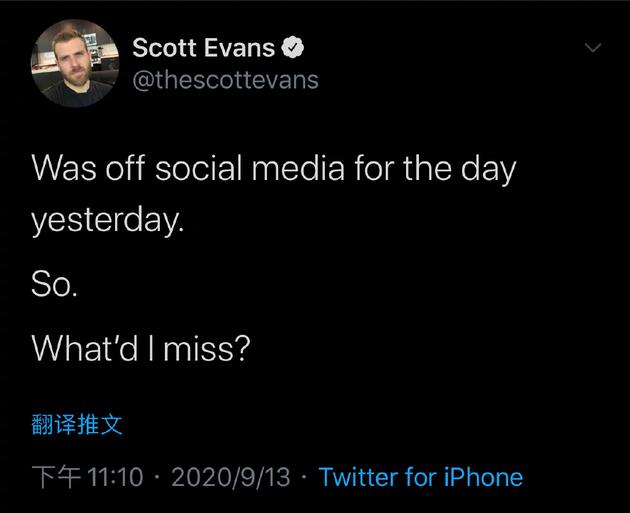Click the tweet line "What'd I miss?"
The image size is (630, 513).
tap(140, 347)
